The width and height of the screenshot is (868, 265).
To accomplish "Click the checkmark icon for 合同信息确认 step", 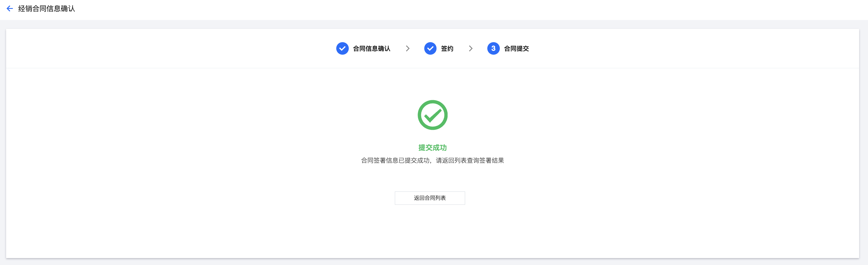I will (342, 49).
